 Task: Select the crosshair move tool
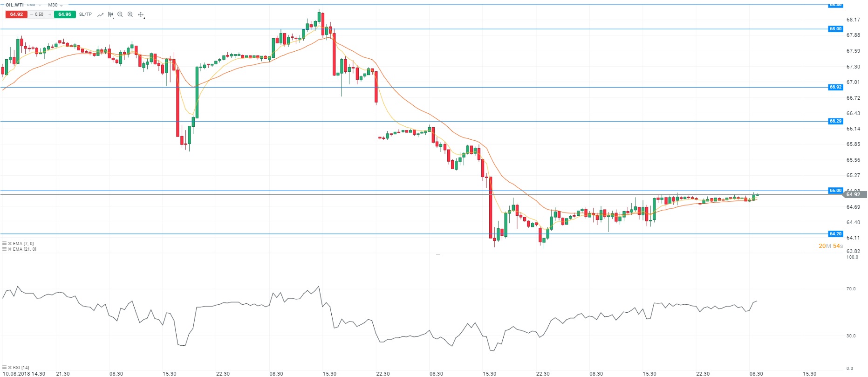click(141, 14)
